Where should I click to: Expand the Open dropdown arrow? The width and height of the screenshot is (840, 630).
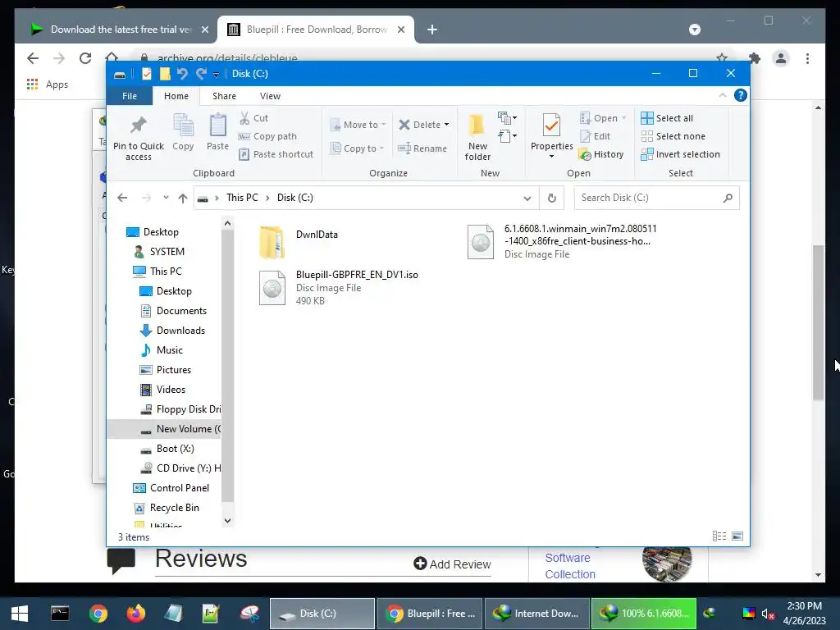pos(623,118)
